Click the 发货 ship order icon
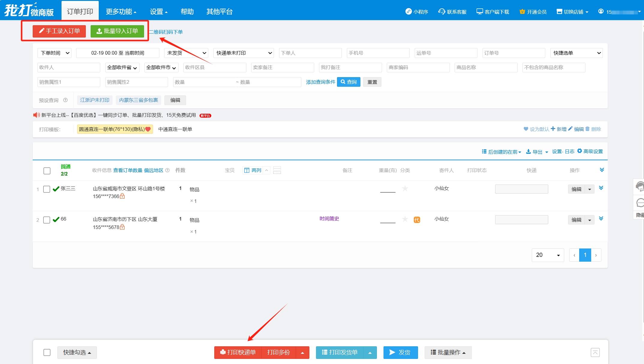 [400, 353]
